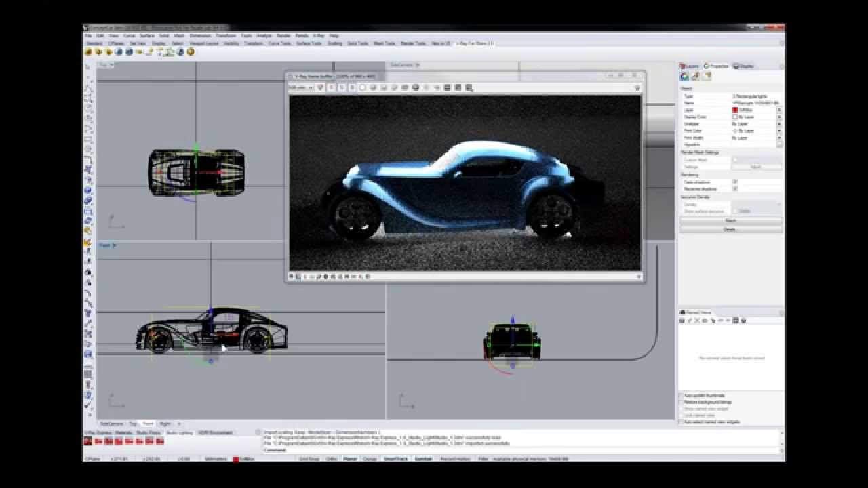Click red Layer color swatch in Properties
The image size is (868, 488).
(735, 110)
